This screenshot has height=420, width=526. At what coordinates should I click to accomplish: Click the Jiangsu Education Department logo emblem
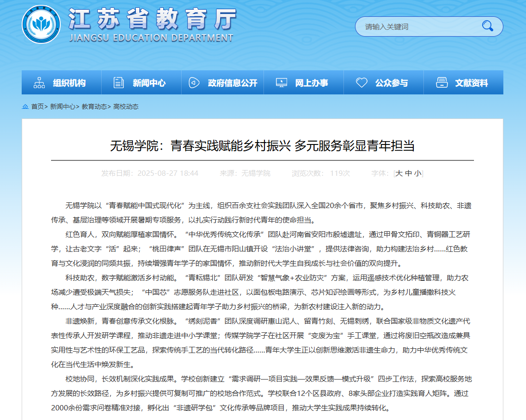click(41, 24)
